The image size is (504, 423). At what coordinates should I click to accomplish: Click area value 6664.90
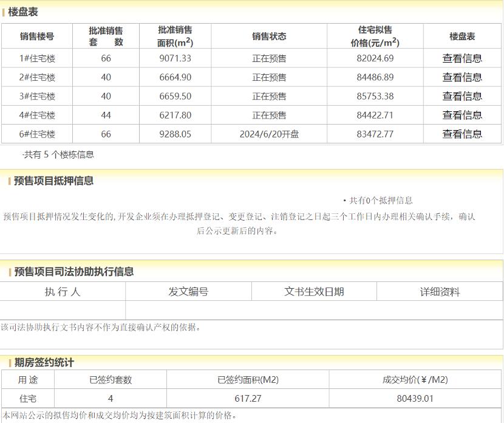[x=175, y=77]
